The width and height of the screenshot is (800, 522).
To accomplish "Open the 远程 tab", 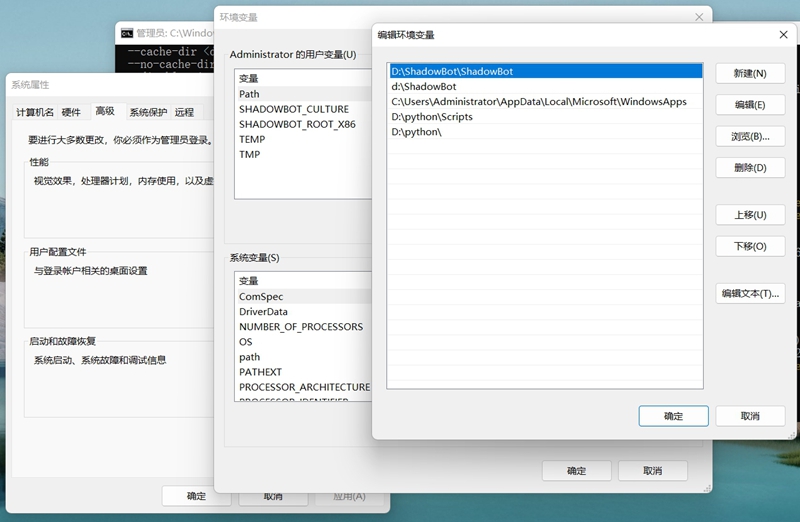I will pos(184,112).
